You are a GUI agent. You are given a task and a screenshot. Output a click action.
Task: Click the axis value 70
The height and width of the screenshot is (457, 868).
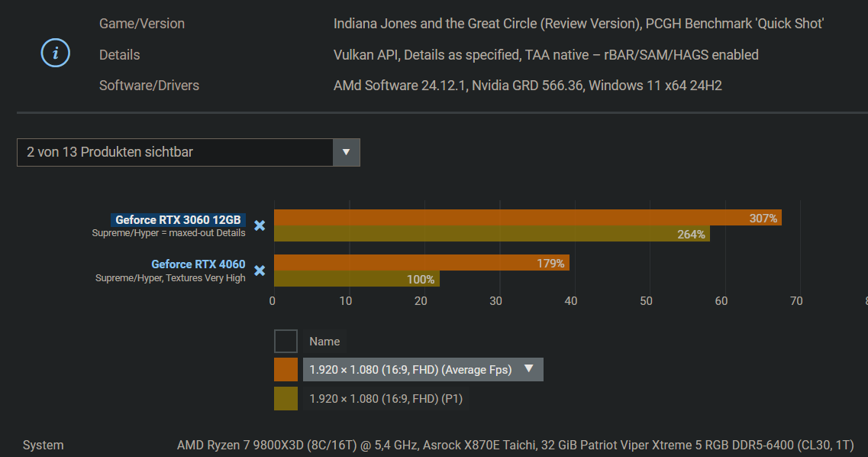[796, 301]
